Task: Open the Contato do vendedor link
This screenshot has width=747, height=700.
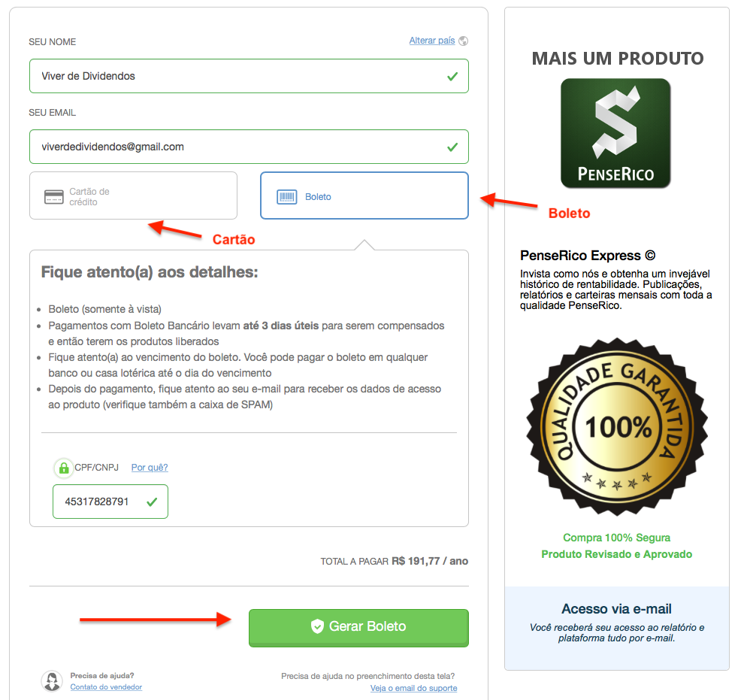Action: click(x=106, y=687)
